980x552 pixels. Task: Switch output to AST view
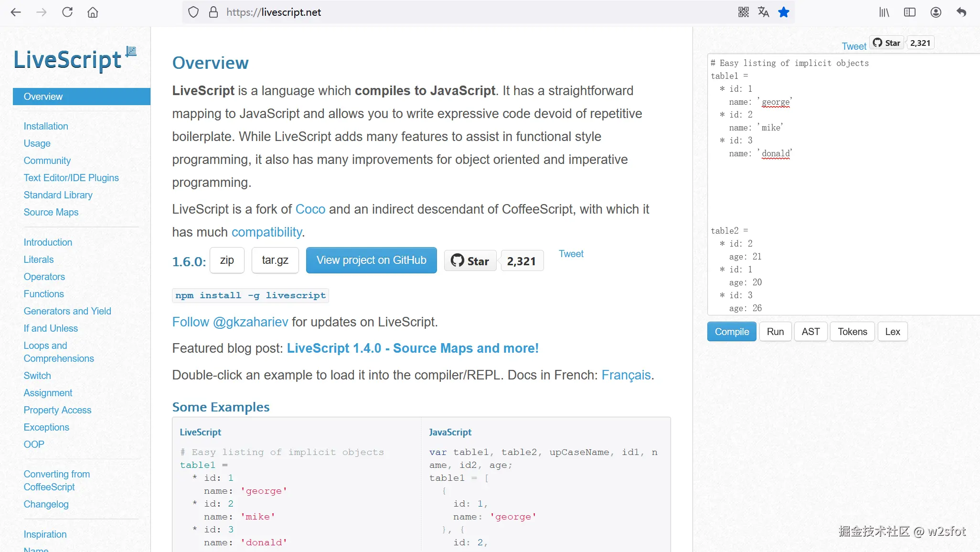click(x=810, y=332)
